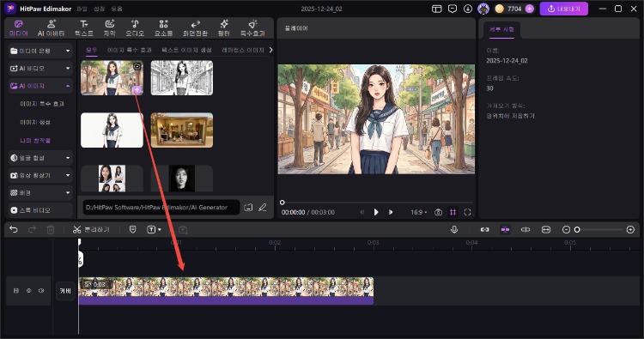Click the microphone voice-over icon
This screenshot has height=339, width=644.
click(x=454, y=229)
